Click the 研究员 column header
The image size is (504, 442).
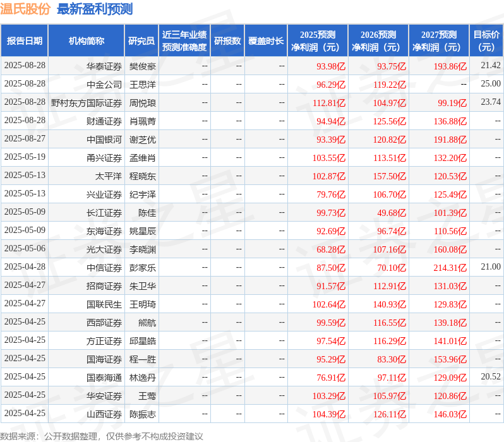pyautogui.click(x=141, y=41)
